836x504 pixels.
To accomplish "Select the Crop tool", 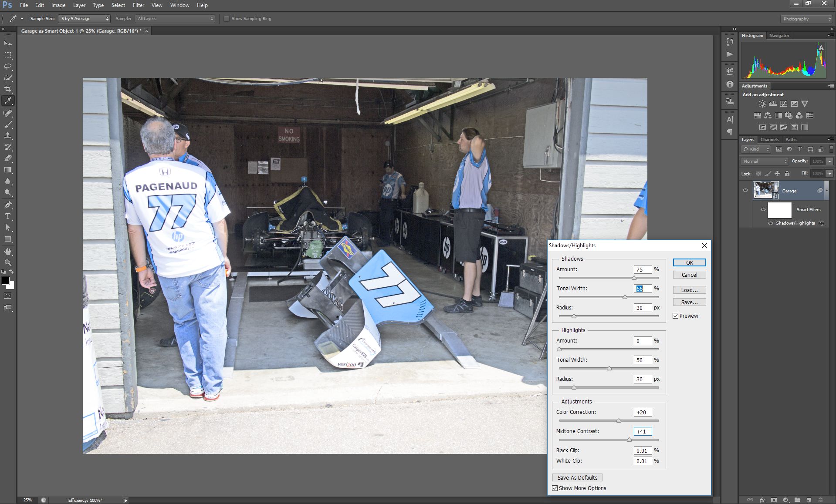I will click(8, 89).
